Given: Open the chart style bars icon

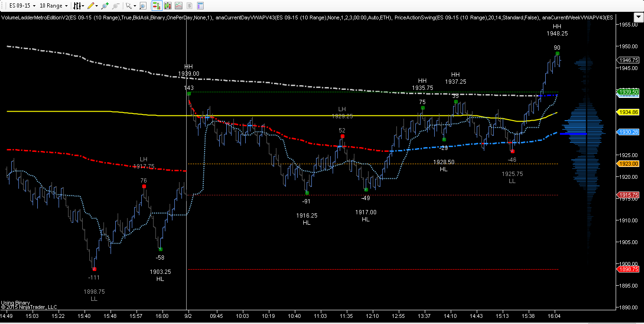Looking at the screenshot, I should [77, 6].
